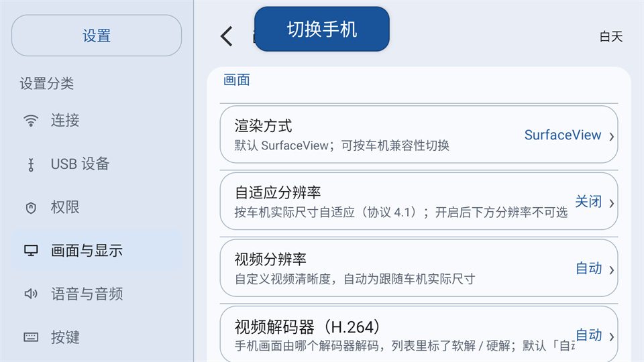Expand 视频分辨率 自动 chevron

pos(612,269)
